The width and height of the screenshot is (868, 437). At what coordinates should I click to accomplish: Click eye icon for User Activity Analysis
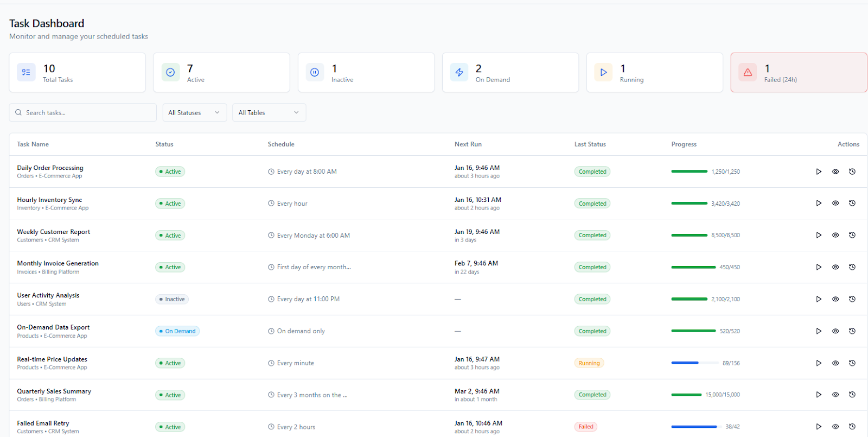[835, 299]
